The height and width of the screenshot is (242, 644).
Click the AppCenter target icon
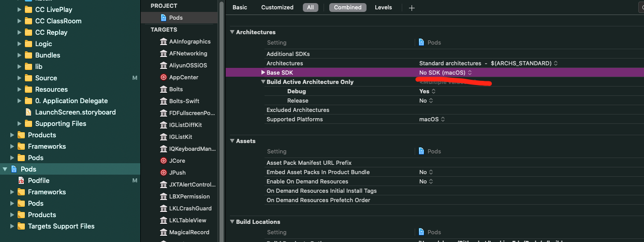coord(164,77)
